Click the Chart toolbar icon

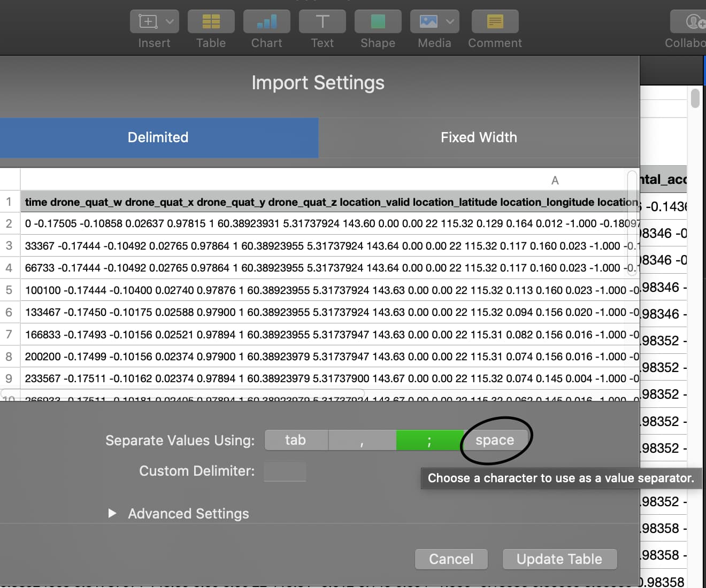tap(266, 21)
